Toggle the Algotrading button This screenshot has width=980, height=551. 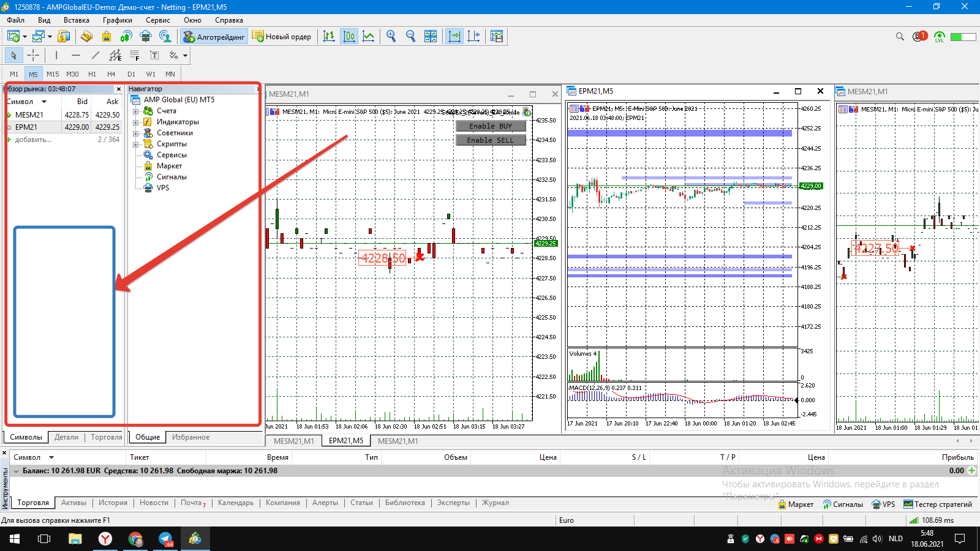click(214, 37)
